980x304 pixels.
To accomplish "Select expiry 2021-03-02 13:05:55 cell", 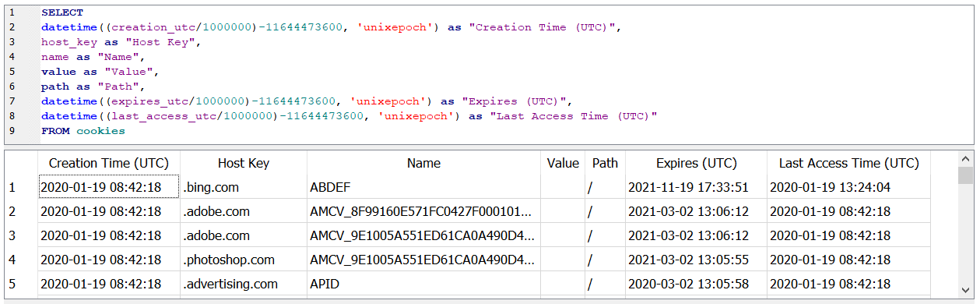I will (696, 260).
